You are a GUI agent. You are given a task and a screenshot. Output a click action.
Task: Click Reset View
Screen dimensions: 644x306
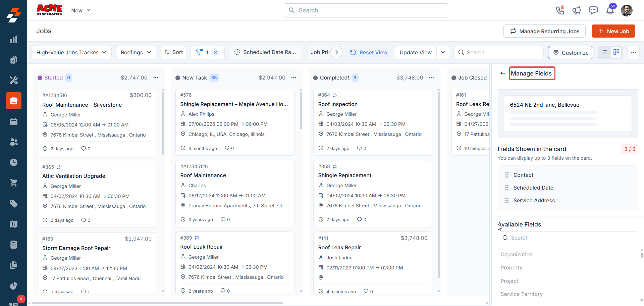point(369,52)
